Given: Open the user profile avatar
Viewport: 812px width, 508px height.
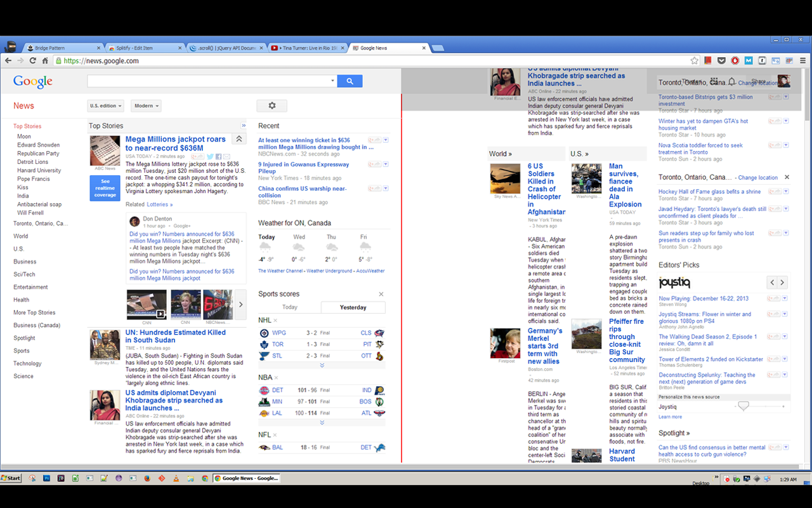Looking at the screenshot, I should pyautogui.click(x=784, y=81).
